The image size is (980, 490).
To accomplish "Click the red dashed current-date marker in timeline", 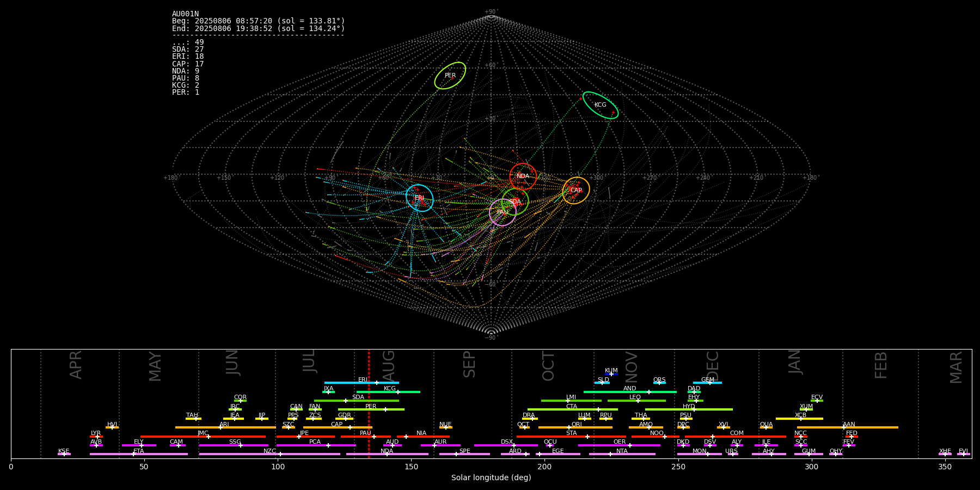I will (369, 403).
